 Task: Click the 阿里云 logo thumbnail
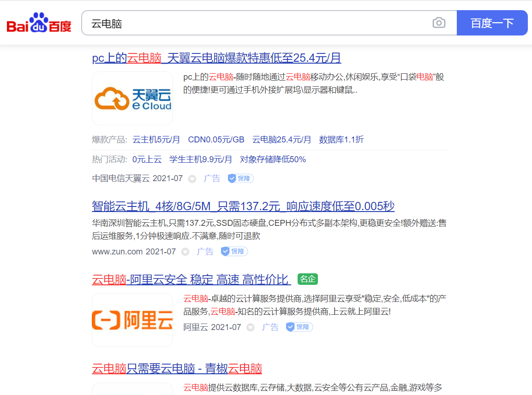point(132,320)
